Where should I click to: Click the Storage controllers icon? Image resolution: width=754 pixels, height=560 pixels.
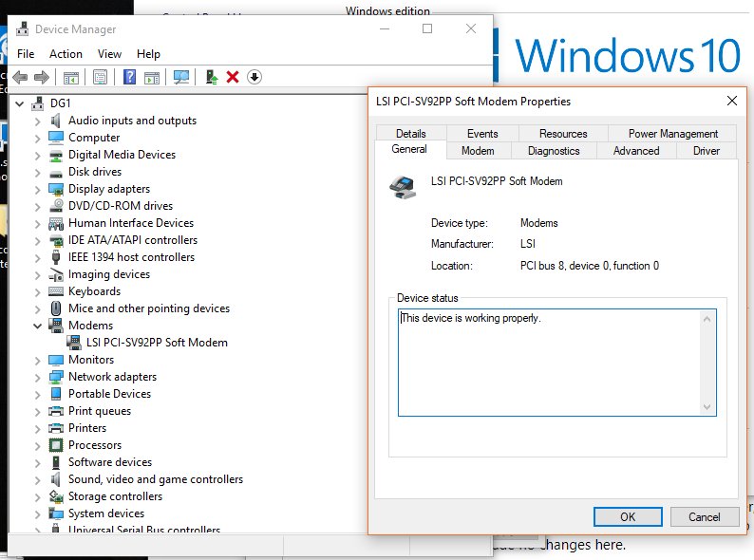click(56, 496)
